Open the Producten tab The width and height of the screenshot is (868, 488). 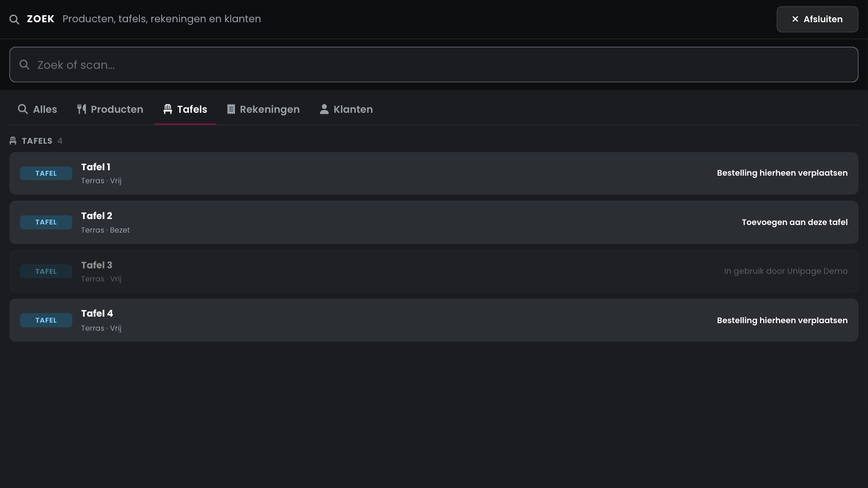point(110,109)
